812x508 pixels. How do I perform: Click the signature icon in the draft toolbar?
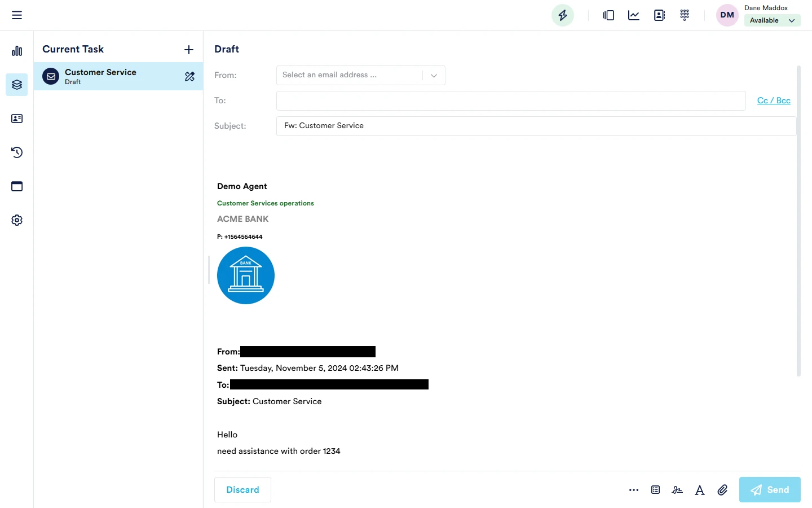(x=677, y=490)
